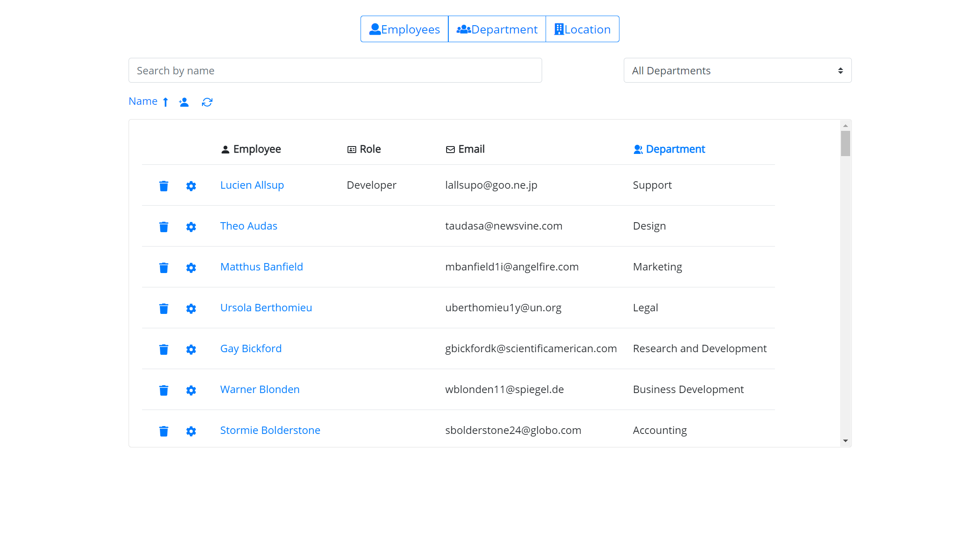
Task: Open the Location tab
Action: [x=582, y=29]
